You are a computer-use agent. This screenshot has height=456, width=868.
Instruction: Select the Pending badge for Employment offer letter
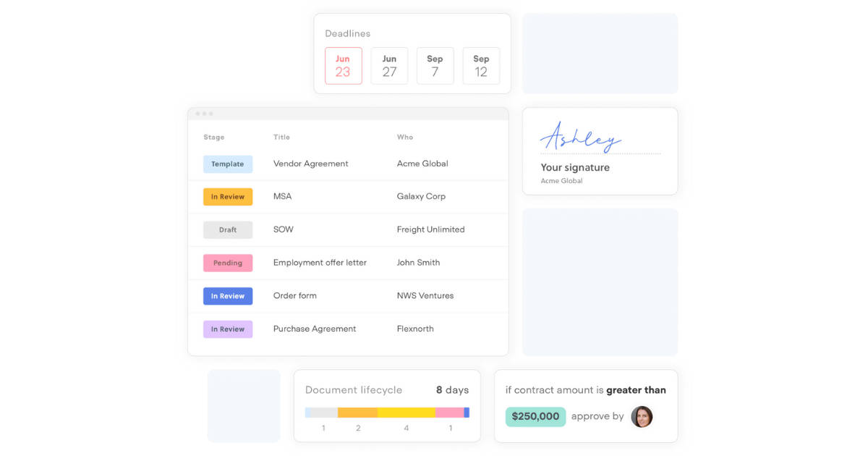228,263
